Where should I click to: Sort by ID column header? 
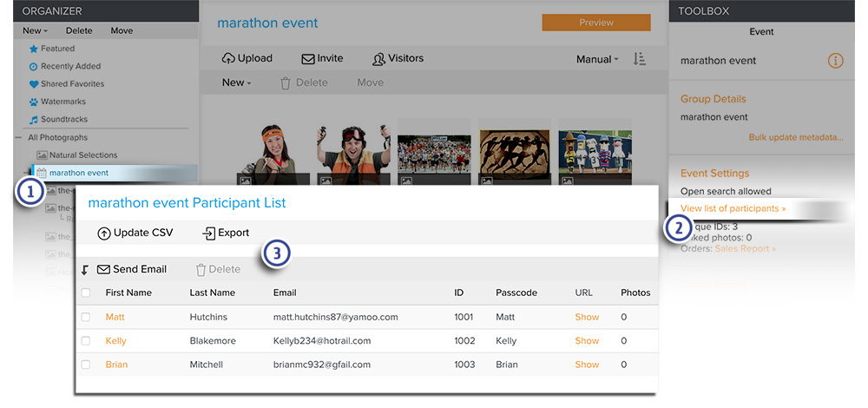[458, 293]
